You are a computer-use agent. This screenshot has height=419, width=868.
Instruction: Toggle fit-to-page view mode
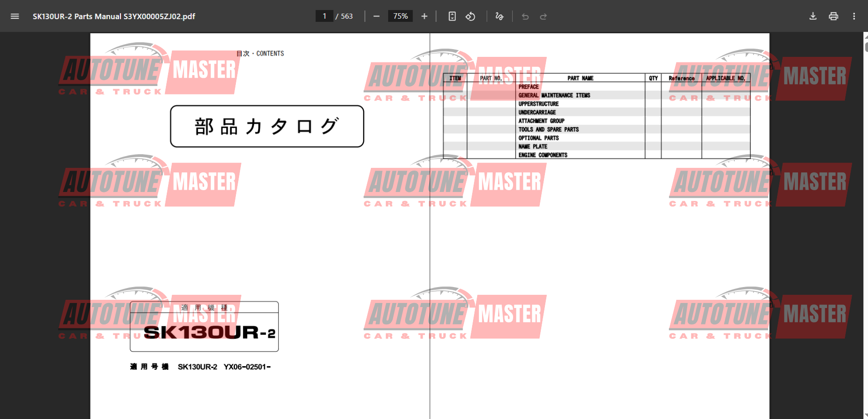tap(452, 16)
